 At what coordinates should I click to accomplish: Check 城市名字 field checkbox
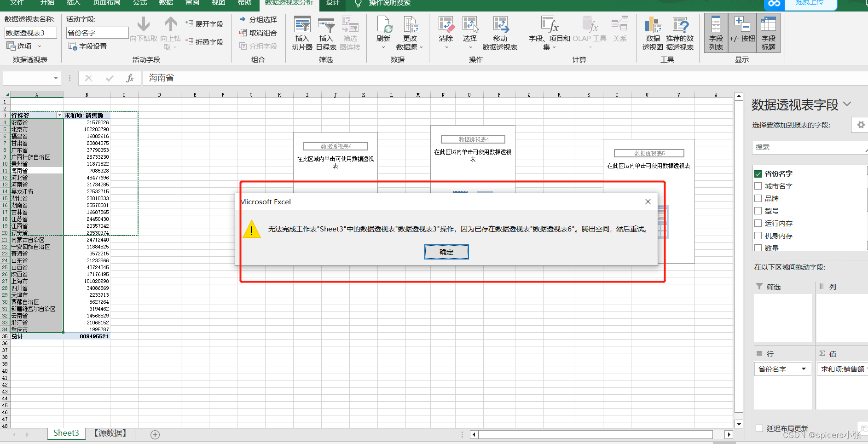758,186
